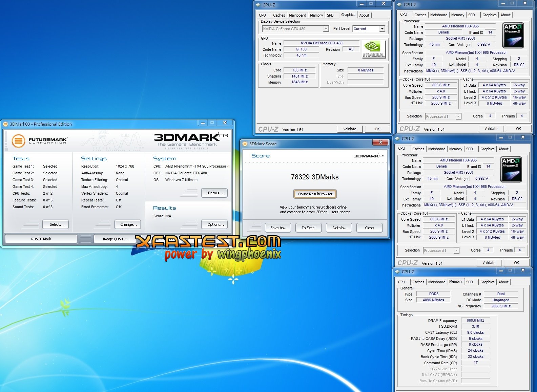Click the DRAM Frequency value field
This screenshot has width=537, height=392.
475,320
